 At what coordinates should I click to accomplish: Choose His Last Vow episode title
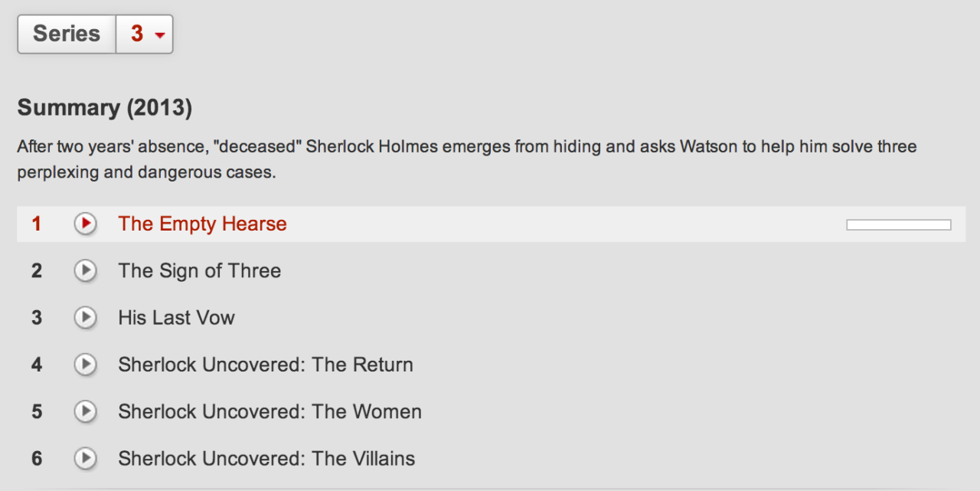pos(176,317)
